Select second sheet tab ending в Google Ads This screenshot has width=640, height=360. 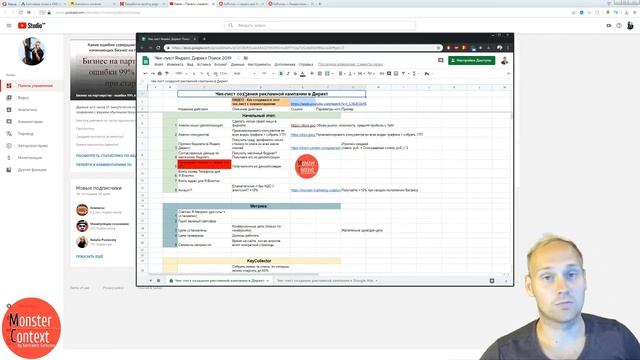pyautogui.click(x=326, y=281)
